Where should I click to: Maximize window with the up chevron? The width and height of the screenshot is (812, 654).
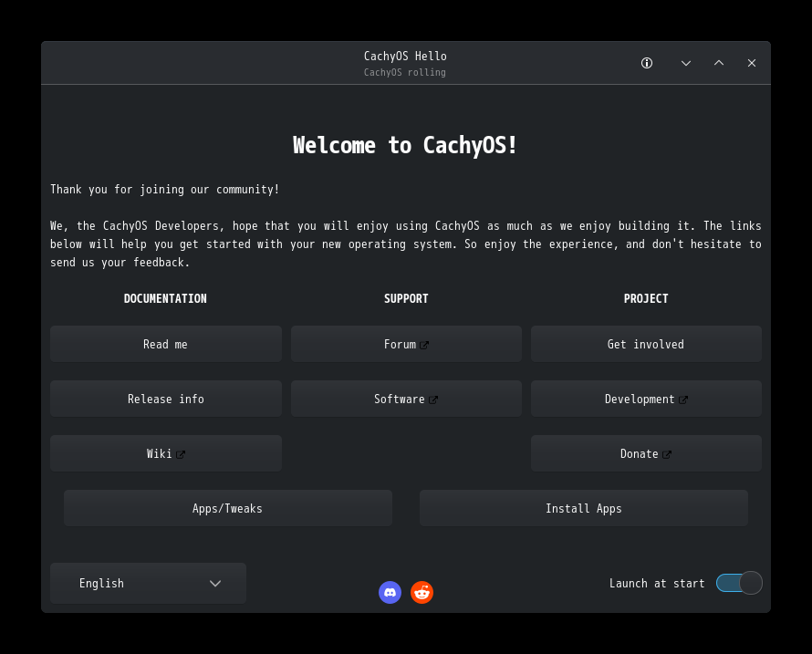(719, 63)
